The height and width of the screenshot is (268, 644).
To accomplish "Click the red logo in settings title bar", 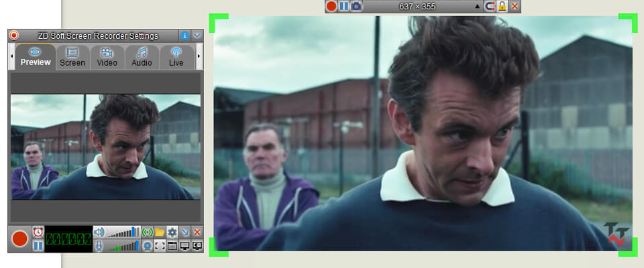I will [x=14, y=36].
